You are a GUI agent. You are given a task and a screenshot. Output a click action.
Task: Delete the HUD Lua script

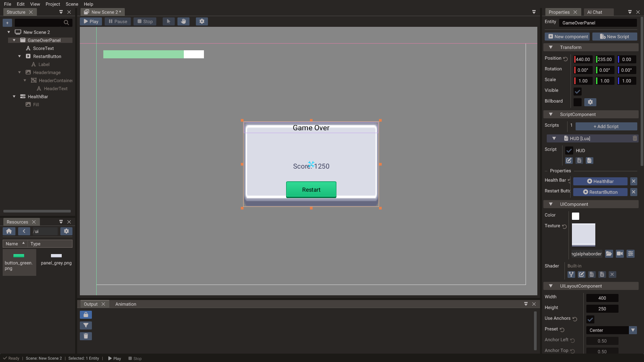pos(635,138)
